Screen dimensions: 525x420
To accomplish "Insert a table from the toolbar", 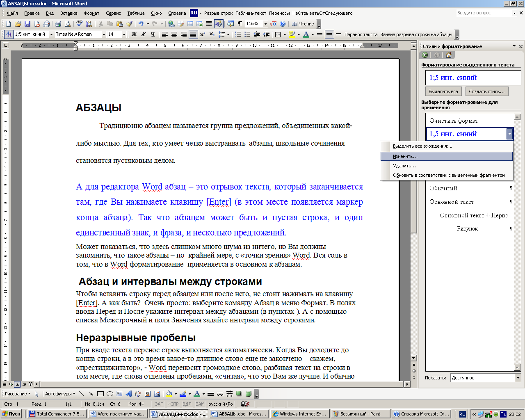I will click(x=190, y=24).
